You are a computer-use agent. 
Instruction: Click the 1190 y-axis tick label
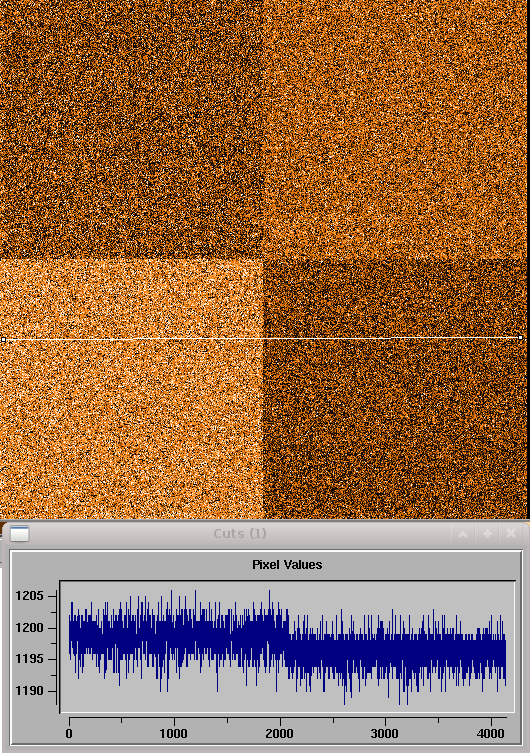tap(29, 691)
